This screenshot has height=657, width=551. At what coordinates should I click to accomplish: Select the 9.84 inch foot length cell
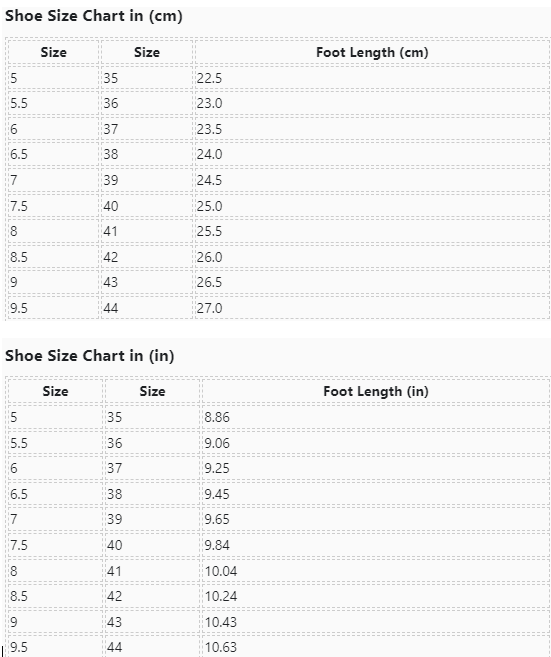tap(376, 545)
